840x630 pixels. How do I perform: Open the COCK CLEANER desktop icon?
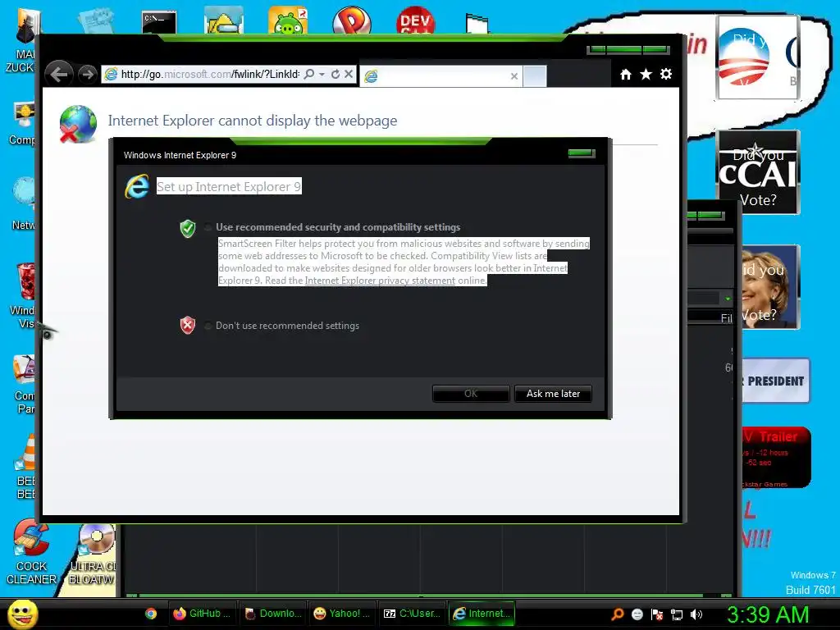pyautogui.click(x=31, y=552)
